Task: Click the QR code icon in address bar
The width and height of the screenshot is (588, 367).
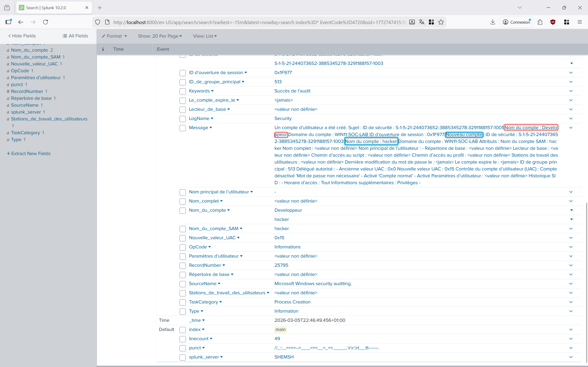Action: [x=431, y=22]
